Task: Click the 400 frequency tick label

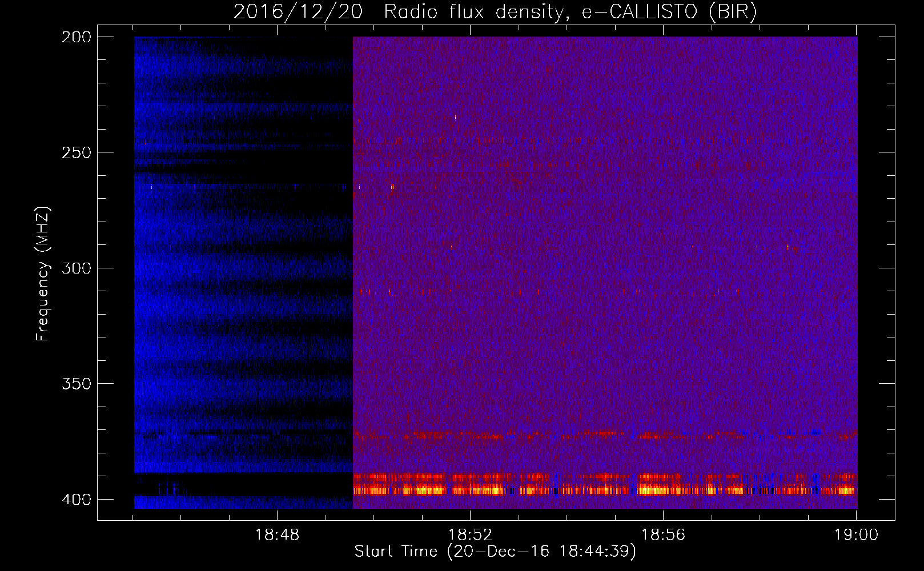Action: [x=77, y=500]
